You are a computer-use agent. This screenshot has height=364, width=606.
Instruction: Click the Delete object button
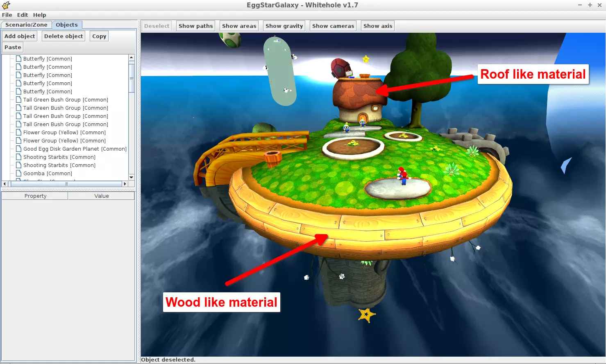click(x=64, y=36)
